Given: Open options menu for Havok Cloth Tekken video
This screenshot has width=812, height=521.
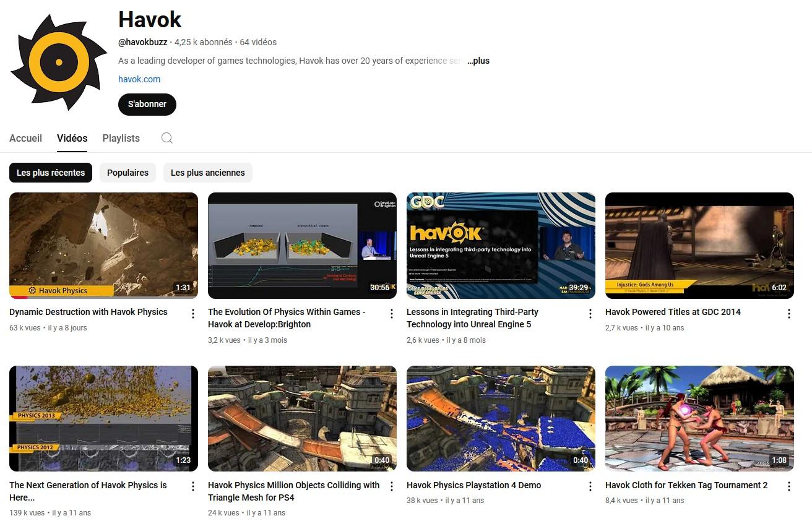Looking at the screenshot, I should coord(789,487).
